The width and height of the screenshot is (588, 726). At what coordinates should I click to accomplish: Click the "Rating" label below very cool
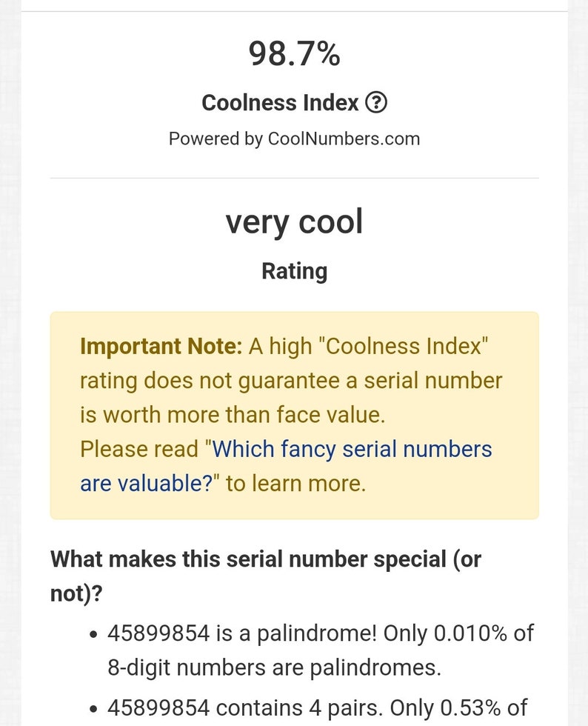click(x=294, y=272)
